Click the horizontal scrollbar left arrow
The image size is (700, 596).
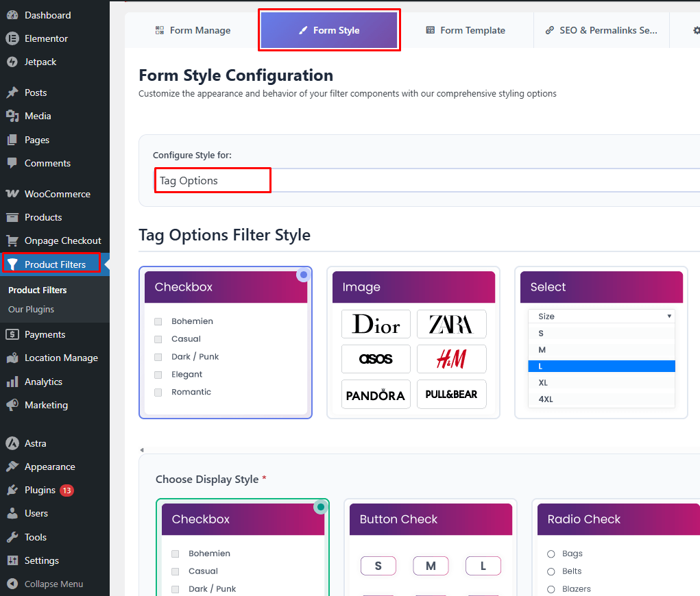[x=142, y=449]
